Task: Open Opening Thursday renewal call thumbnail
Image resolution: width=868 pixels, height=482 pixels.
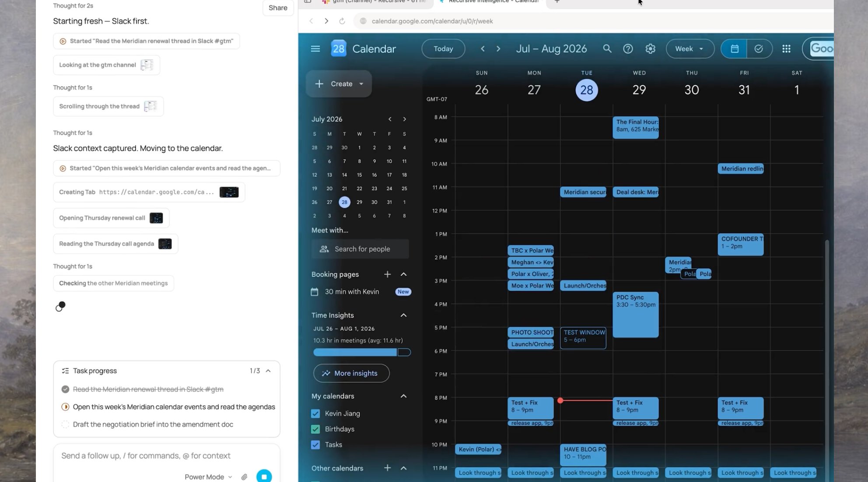Action: pyautogui.click(x=156, y=218)
